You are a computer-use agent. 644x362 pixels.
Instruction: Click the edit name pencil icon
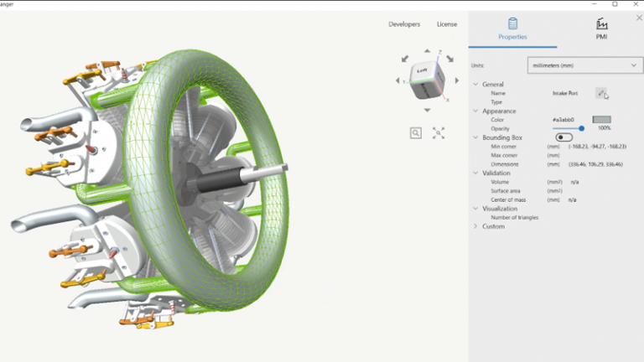(601, 93)
